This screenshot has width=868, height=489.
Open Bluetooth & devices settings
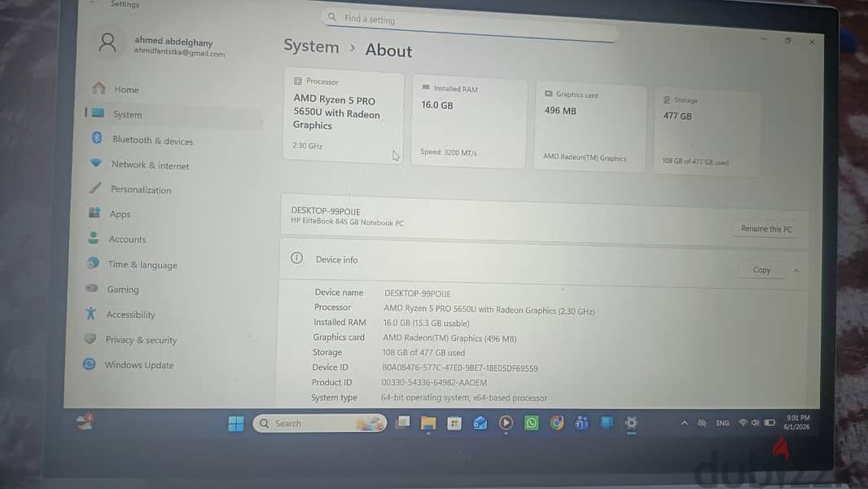(152, 140)
